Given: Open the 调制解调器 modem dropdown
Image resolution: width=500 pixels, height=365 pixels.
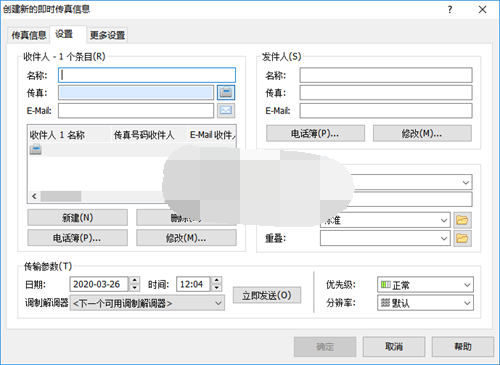Looking at the screenshot, I should tap(147, 303).
